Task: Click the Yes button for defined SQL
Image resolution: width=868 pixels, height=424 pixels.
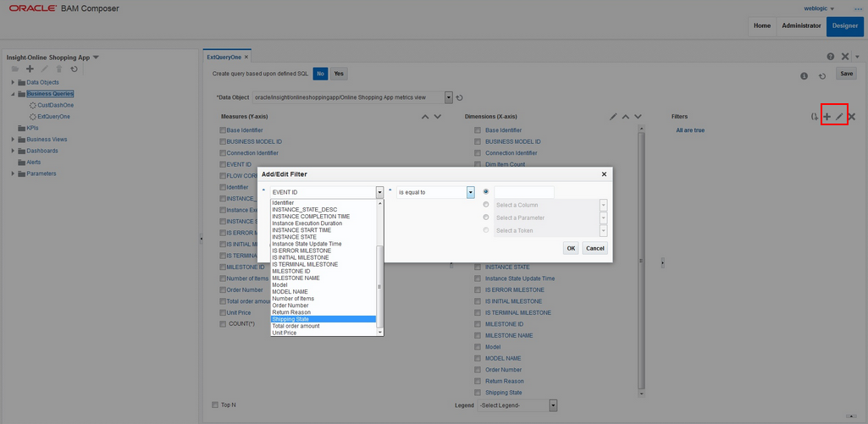Action: (x=339, y=73)
